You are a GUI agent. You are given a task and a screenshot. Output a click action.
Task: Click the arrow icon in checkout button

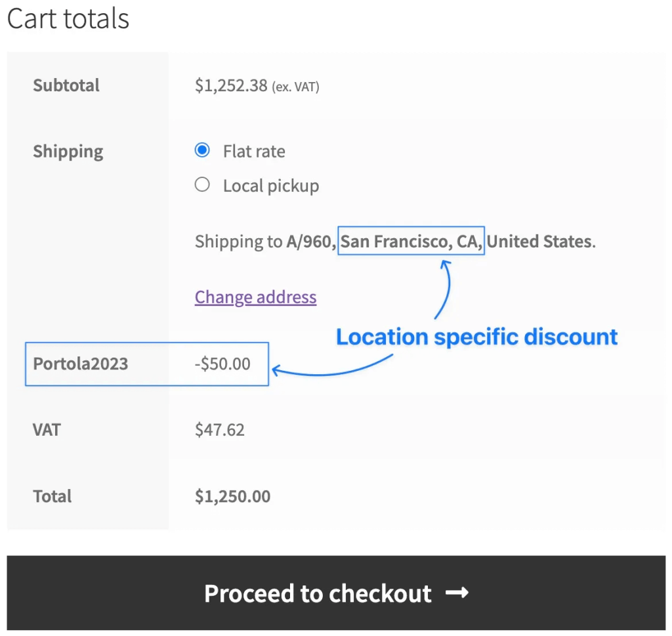click(x=457, y=593)
